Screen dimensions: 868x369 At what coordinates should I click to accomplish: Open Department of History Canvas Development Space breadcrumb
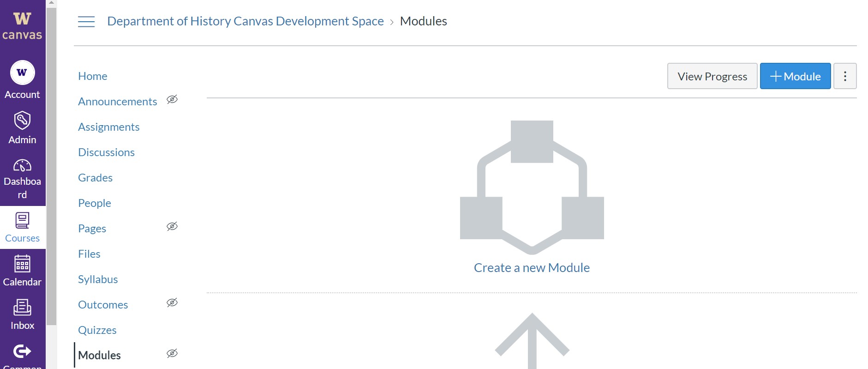245,21
